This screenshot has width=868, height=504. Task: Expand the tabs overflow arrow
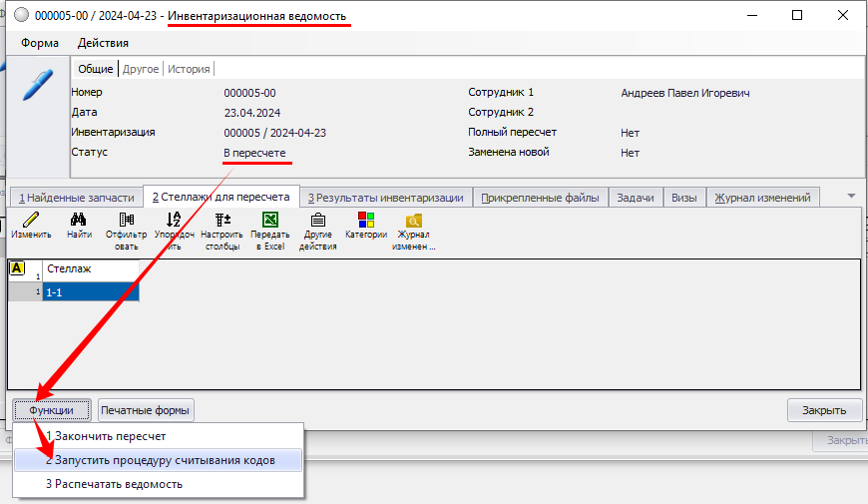point(851,196)
